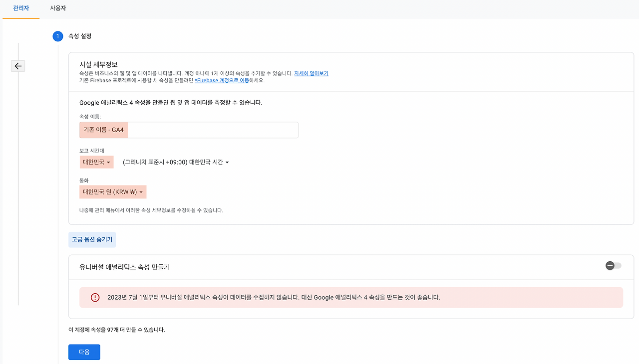639x364 pixels.
Task: Focus the 속성 이름 input field
Action: coord(189,130)
